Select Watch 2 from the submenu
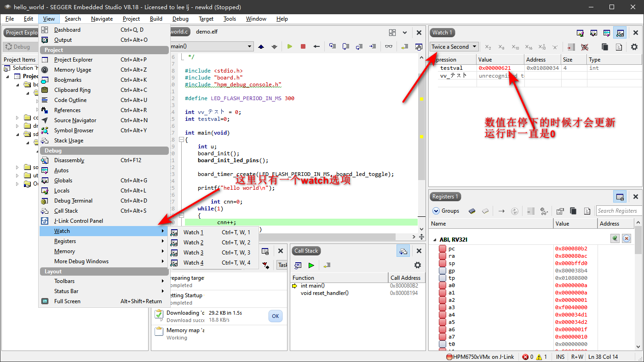 (213, 243)
